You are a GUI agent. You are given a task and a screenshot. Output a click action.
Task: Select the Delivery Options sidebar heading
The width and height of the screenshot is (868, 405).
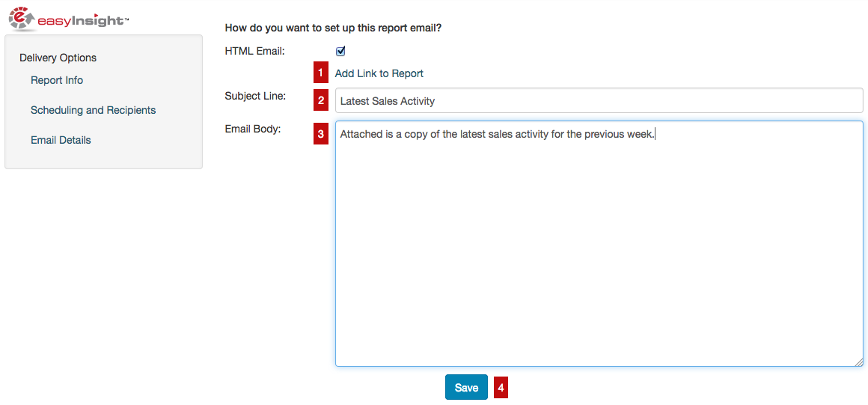click(58, 58)
